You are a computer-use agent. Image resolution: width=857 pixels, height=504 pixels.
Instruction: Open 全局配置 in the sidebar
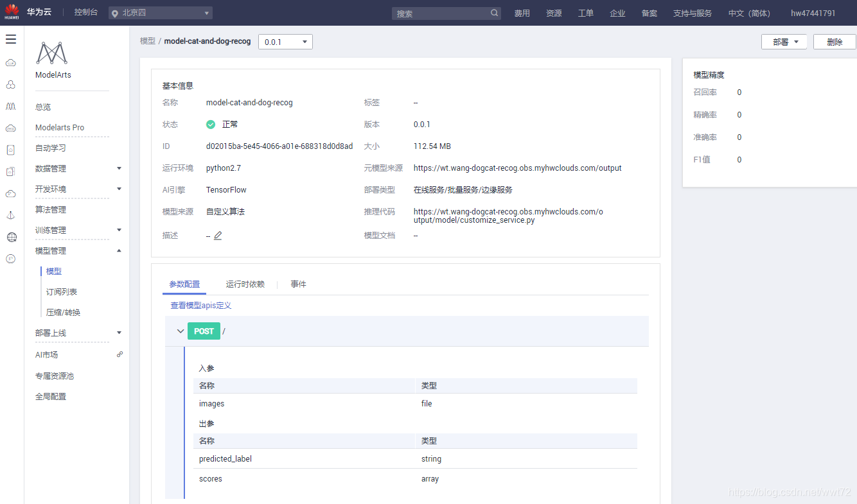coord(51,396)
